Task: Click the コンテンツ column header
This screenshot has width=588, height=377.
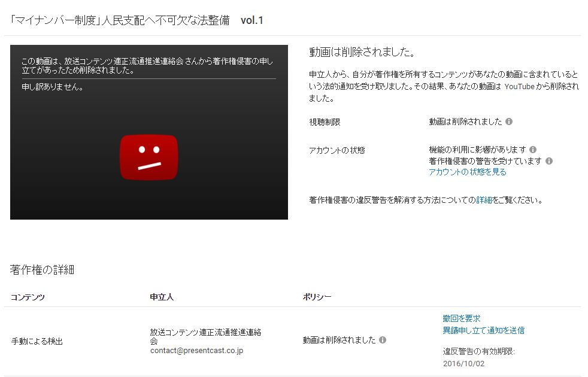Action: pyautogui.click(x=28, y=297)
